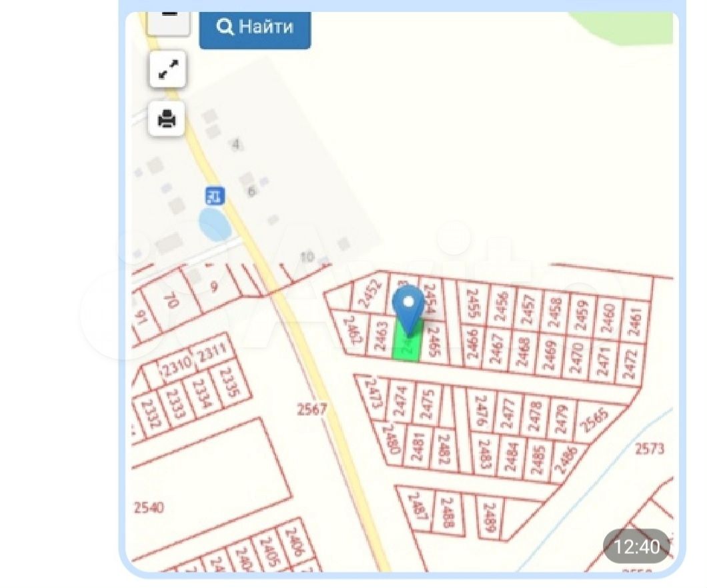Select parcel 2334 on the left side
Image resolution: width=707 pixels, height=588 pixels.
pyautogui.click(x=201, y=393)
